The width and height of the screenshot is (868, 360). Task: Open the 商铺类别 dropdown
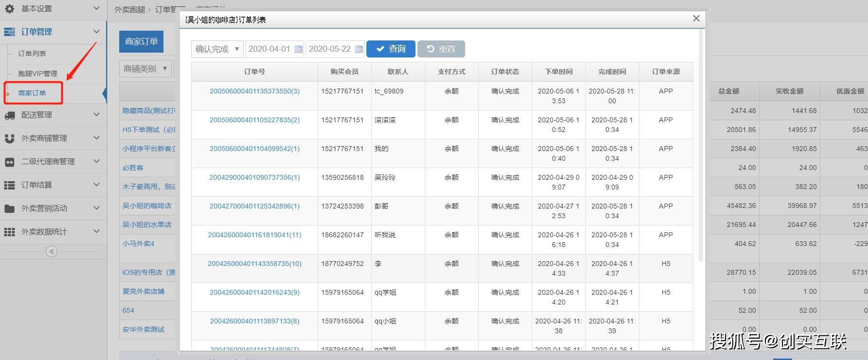tap(145, 69)
